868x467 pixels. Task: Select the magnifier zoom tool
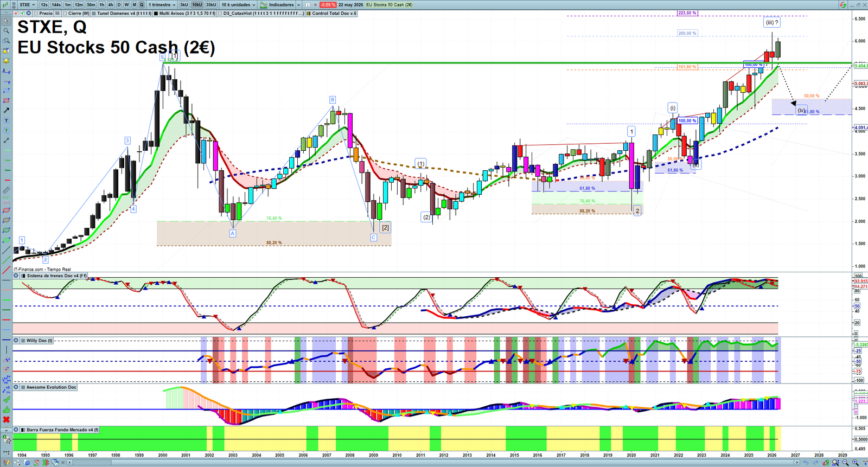(7, 30)
